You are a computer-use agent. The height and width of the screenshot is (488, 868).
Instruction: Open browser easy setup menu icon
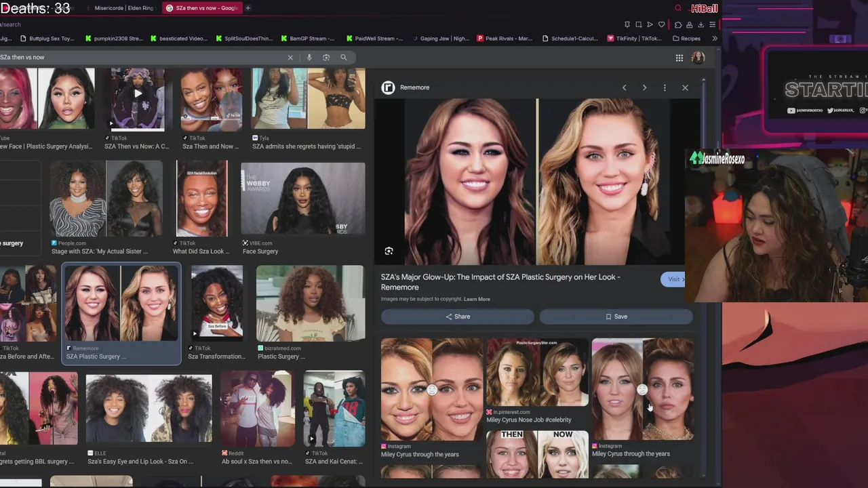coord(712,24)
